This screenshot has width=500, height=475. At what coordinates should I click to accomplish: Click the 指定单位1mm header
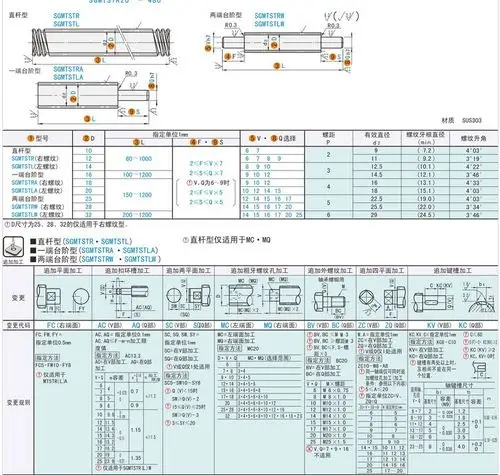tap(171, 134)
